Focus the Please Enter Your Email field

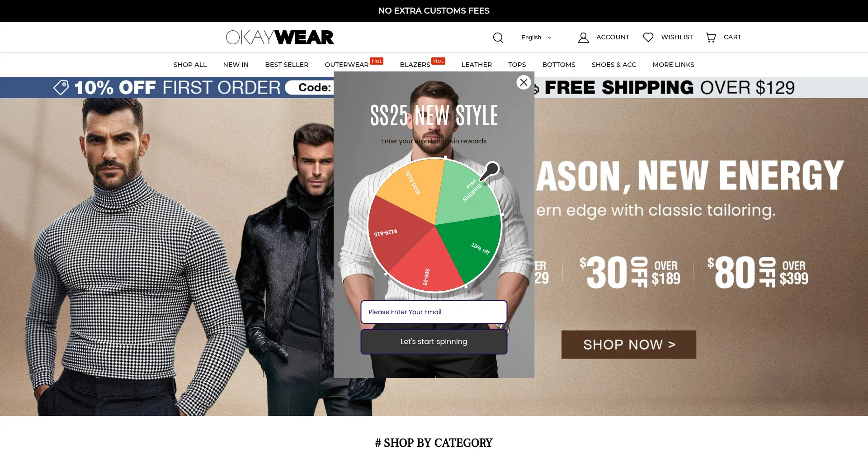(x=434, y=312)
